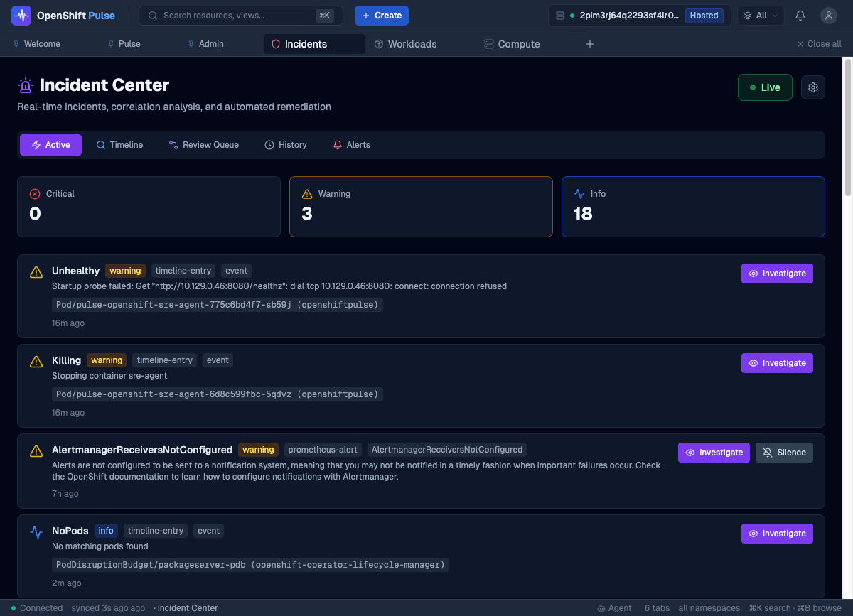
Task: Open Incident Center settings gear
Action: pyautogui.click(x=813, y=87)
